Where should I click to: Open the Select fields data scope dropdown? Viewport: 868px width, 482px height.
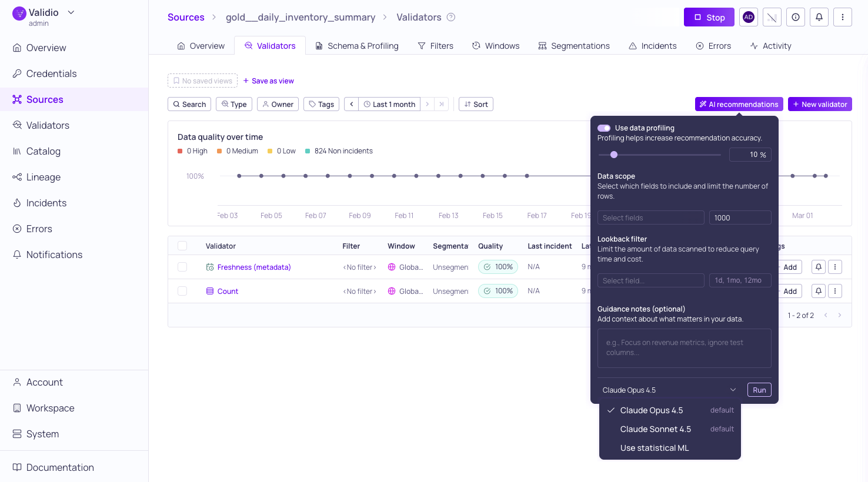[x=651, y=217]
